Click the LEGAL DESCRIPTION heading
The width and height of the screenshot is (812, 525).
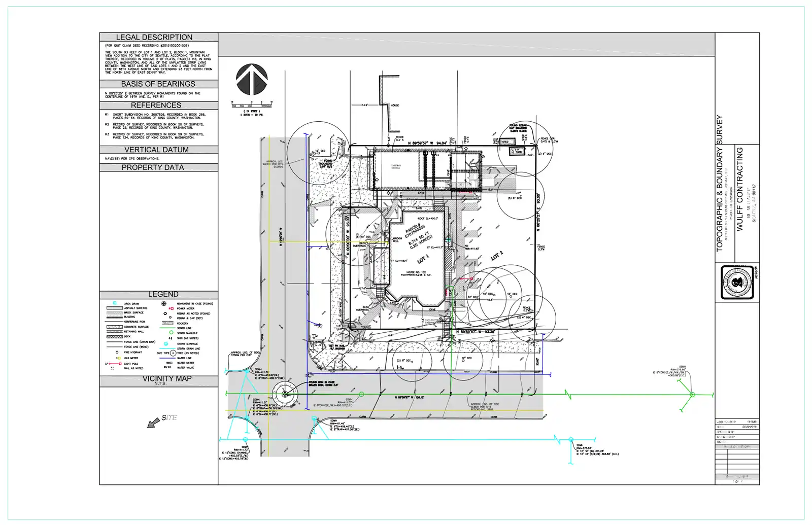tap(154, 37)
